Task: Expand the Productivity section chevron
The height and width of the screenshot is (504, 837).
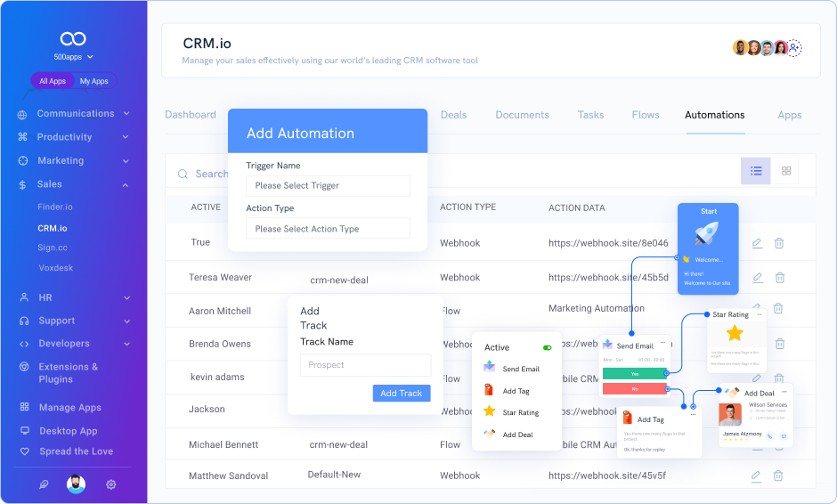Action: click(126, 137)
